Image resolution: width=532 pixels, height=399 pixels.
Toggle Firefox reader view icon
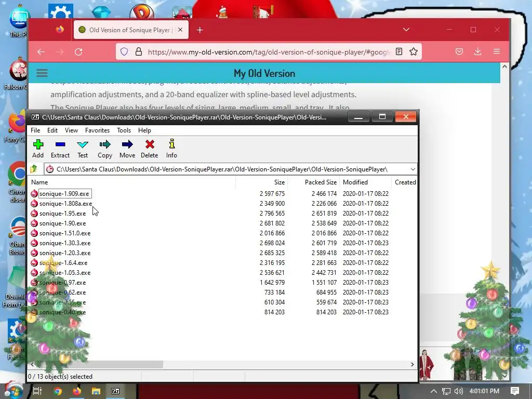click(399, 51)
